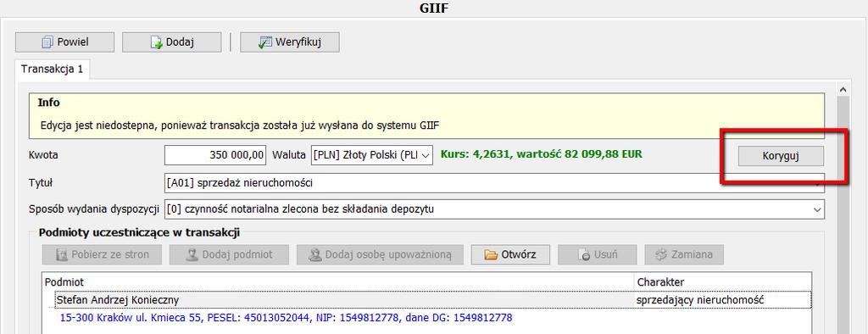The height and width of the screenshot is (334, 868).
Task: Click the Kwota amount field
Action: coord(215,155)
